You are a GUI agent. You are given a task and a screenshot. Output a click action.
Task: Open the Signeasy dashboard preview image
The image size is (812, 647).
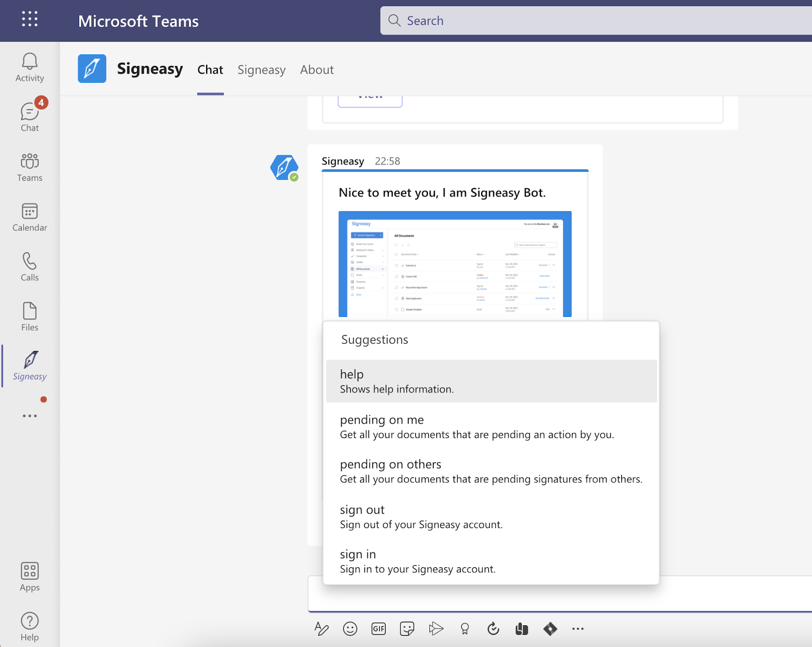[455, 264]
